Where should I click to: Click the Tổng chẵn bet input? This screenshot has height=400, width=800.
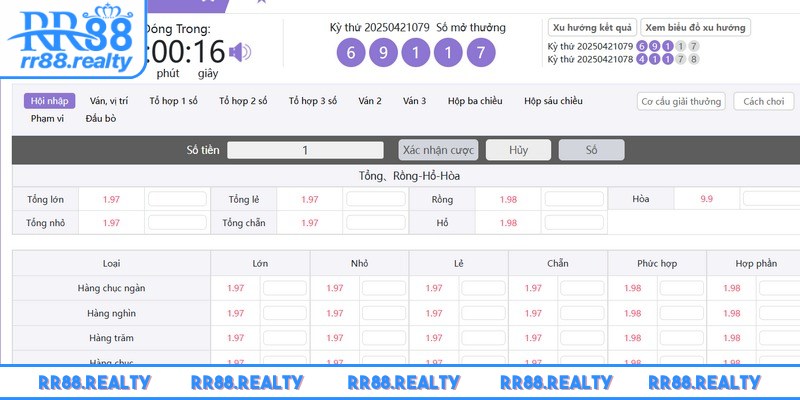pos(376,222)
